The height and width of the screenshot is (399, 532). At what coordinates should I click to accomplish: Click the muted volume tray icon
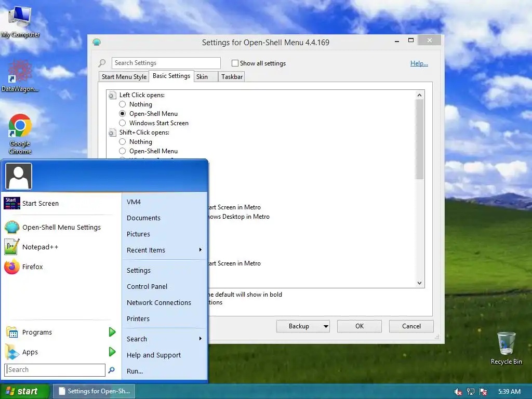(458, 392)
